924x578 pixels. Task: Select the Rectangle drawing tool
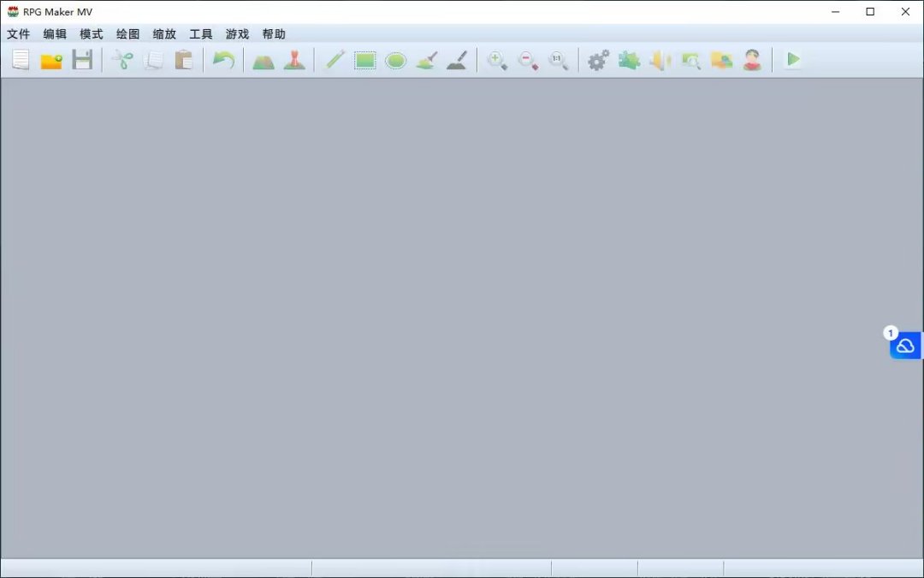pos(365,60)
